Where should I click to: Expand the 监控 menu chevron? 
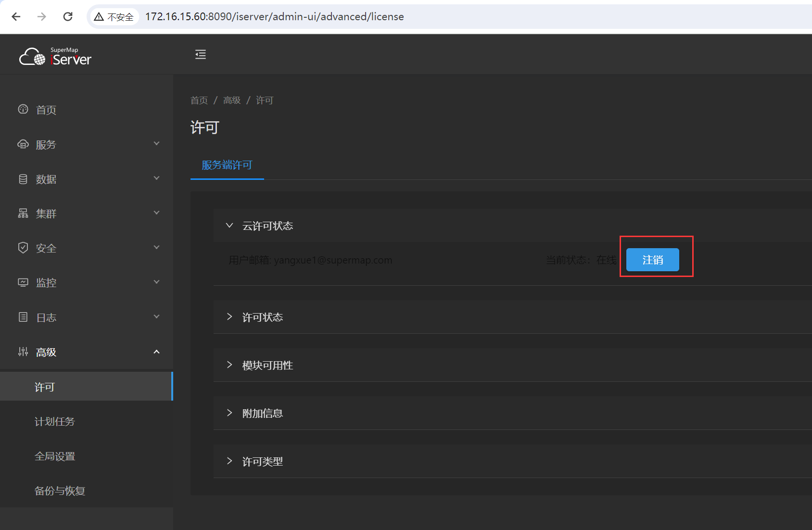[x=156, y=282]
